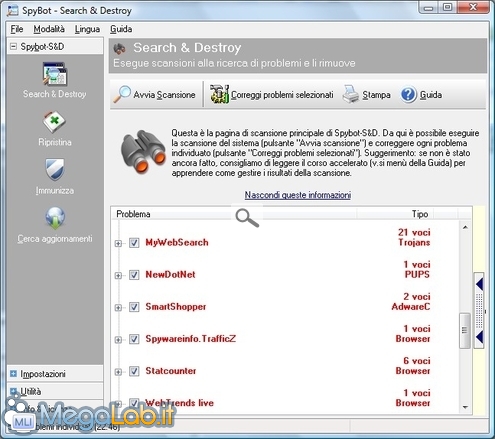495x439 pixels.
Task: Click the Stampa button label
Action: pyautogui.click(x=376, y=95)
